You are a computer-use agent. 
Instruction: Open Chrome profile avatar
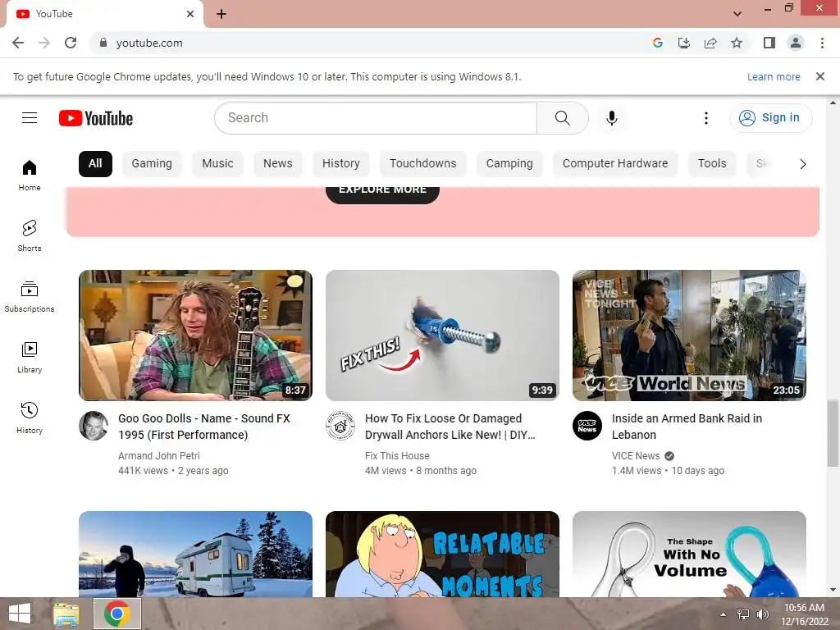click(x=796, y=43)
